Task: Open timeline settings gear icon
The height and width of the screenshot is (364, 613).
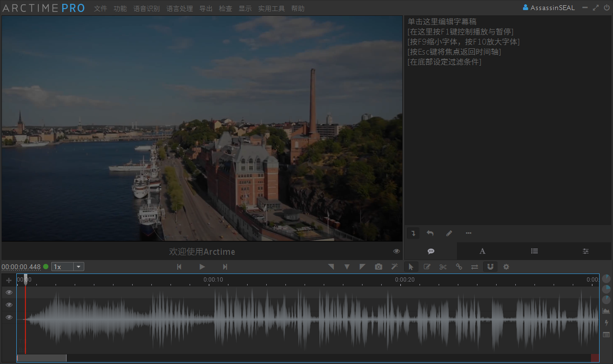Action: (506, 267)
